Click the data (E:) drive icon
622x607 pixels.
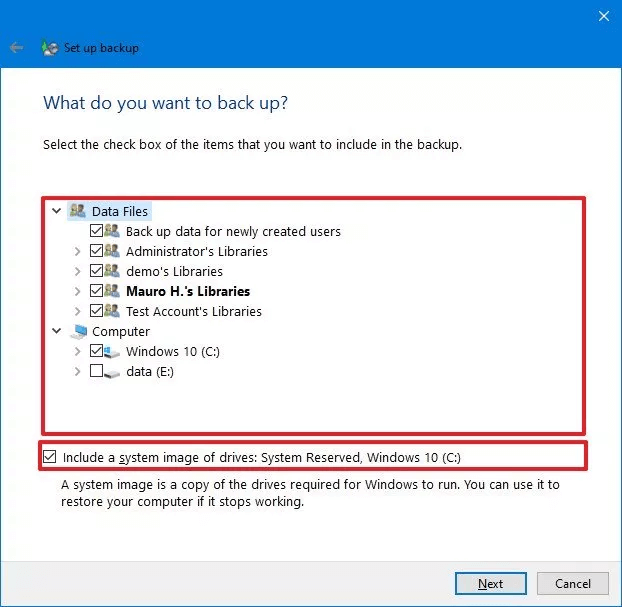point(112,372)
